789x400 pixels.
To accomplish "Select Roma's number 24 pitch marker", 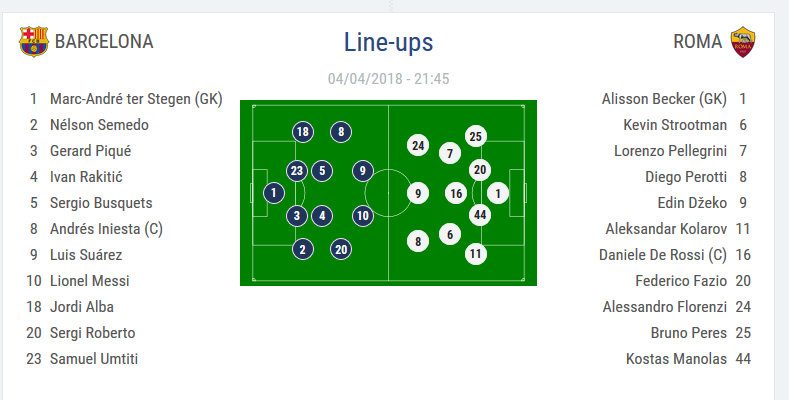I will 418,145.
